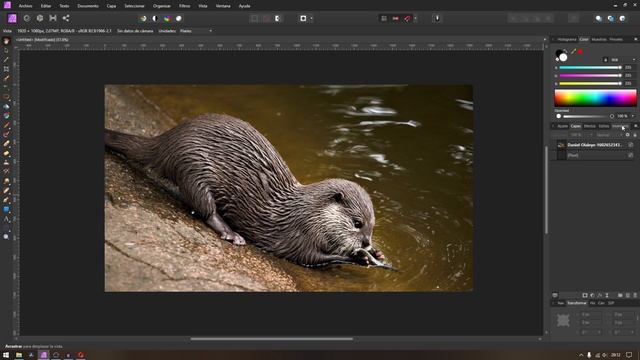This screenshot has width=640, height=360.
Task: Select the Move tool
Action: pos(6,51)
